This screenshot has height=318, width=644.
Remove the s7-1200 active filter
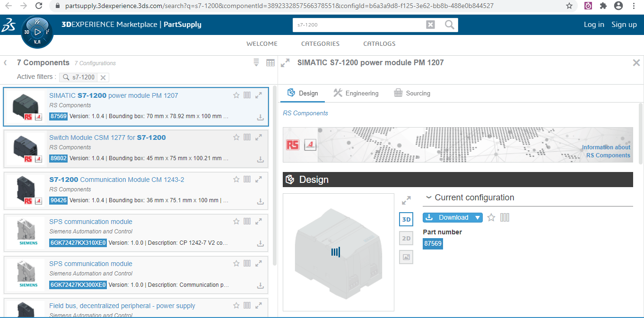pyautogui.click(x=103, y=77)
